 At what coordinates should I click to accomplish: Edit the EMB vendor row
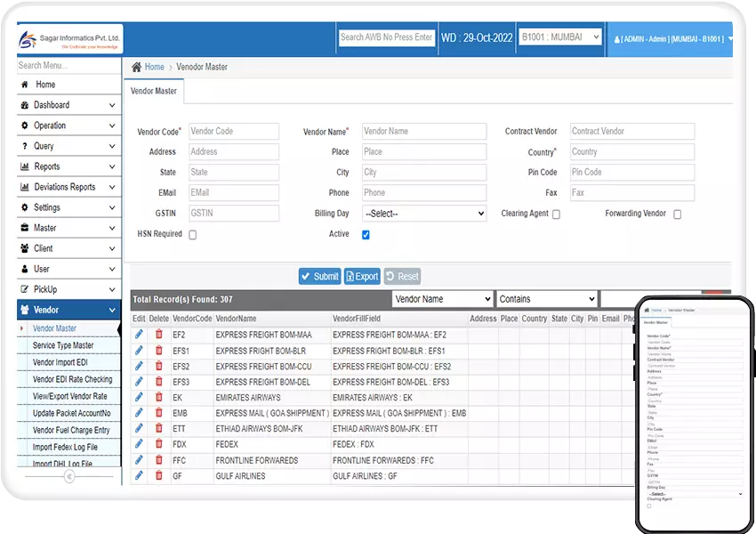pos(139,412)
